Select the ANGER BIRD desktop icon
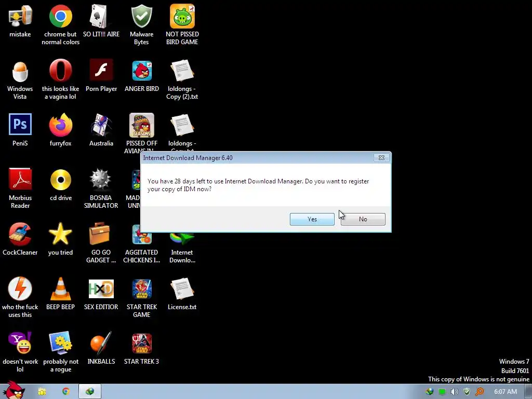 [x=142, y=76]
